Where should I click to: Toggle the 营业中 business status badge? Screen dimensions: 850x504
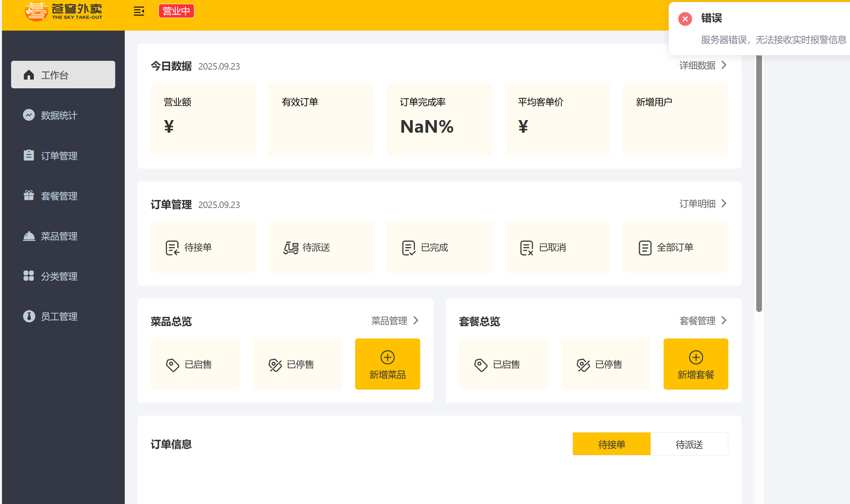pos(176,11)
